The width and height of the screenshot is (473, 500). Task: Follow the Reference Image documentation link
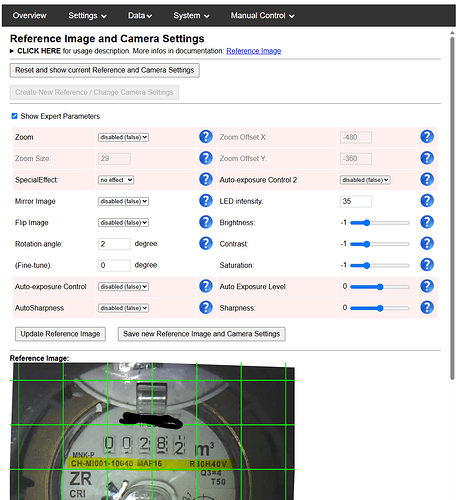[254, 51]
